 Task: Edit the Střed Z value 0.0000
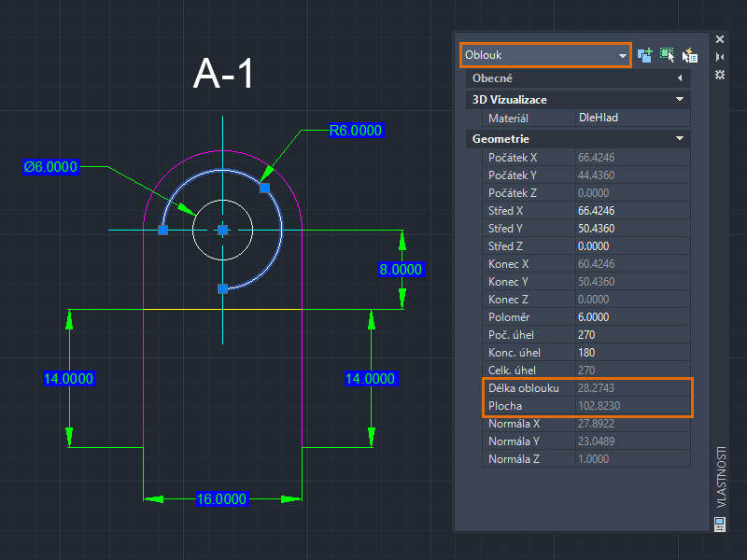633,246
